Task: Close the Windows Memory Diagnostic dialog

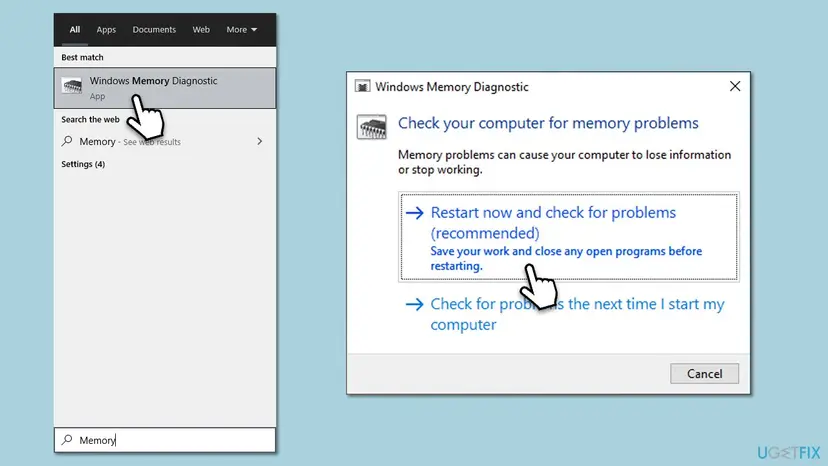Action: (x=735, y=86)
